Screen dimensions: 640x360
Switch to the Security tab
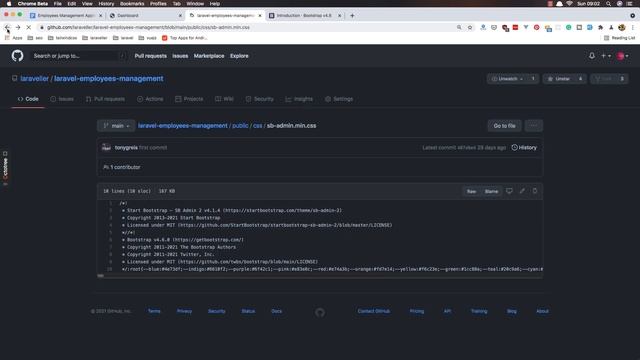click(260, 99)
